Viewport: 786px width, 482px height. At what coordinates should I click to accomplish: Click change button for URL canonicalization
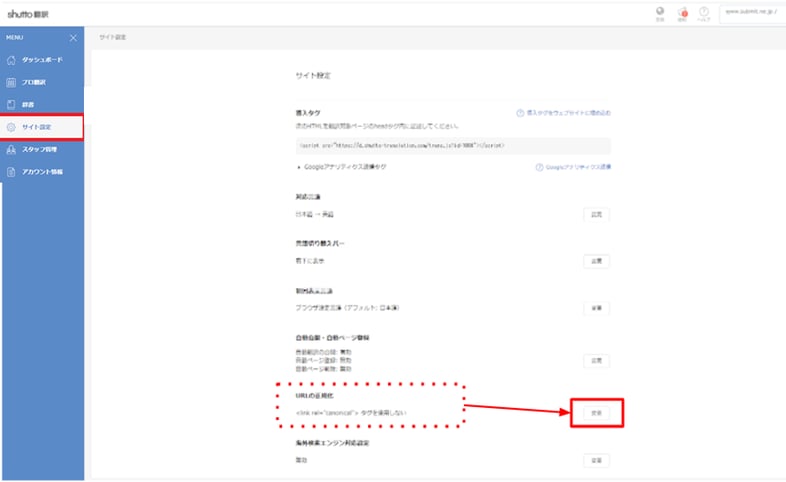[597, 413]
